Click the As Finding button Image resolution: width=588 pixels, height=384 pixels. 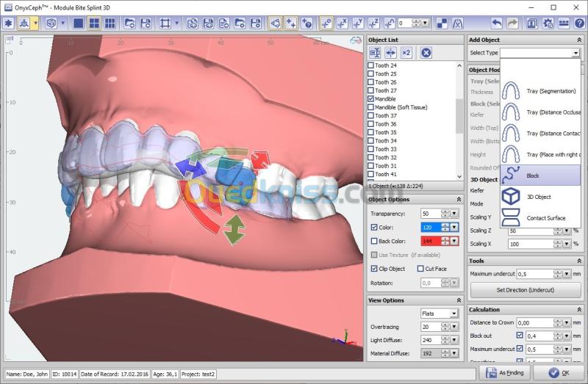[505, 373]
